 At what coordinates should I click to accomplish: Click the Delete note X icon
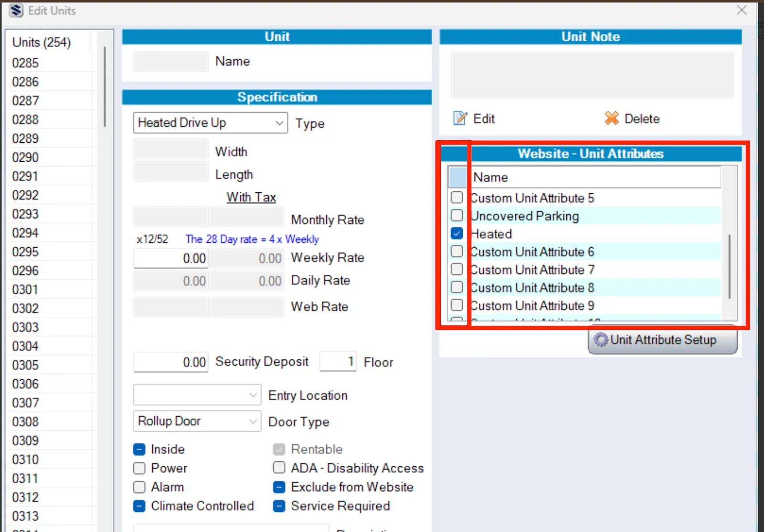[x=611, y=118]
